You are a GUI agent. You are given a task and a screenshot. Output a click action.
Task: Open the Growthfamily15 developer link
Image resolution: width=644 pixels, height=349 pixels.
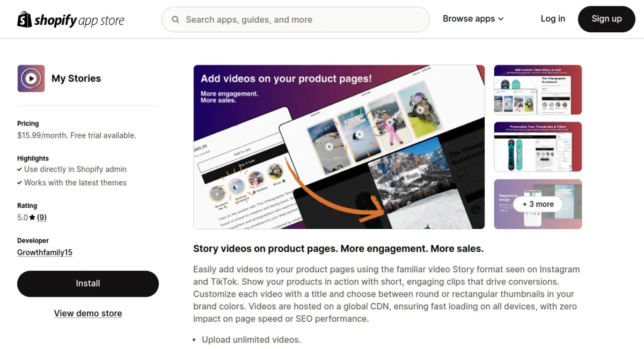[x=45, y=252]
